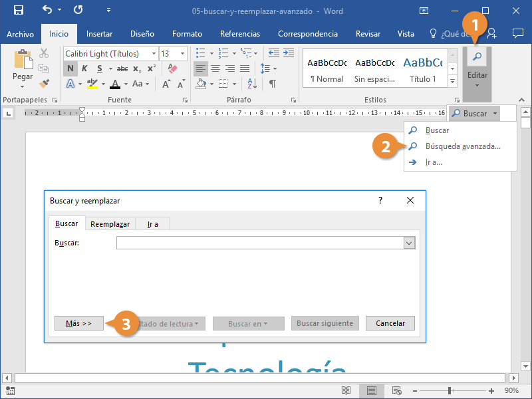Viewport: 532px width, 399px height.
Task: Click the zoom slider handle
Action: coord(450,390)
